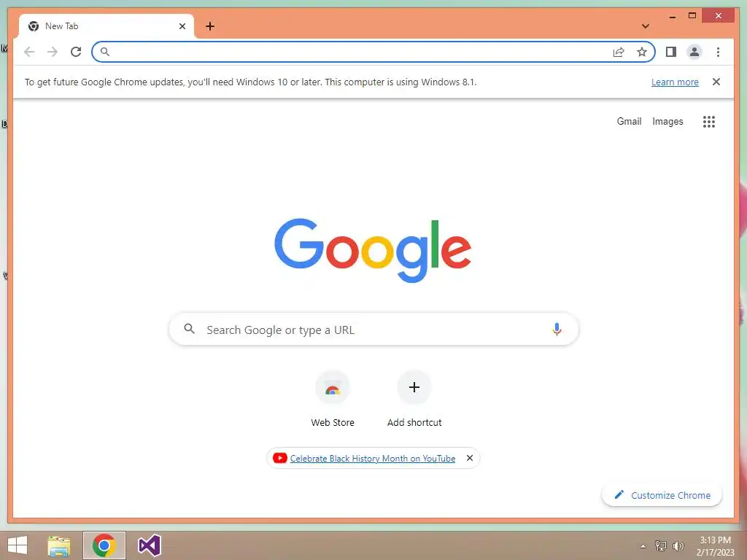Reload the page
The width and height of the screenshot is (747, 560).
click(x=76, y=52)
